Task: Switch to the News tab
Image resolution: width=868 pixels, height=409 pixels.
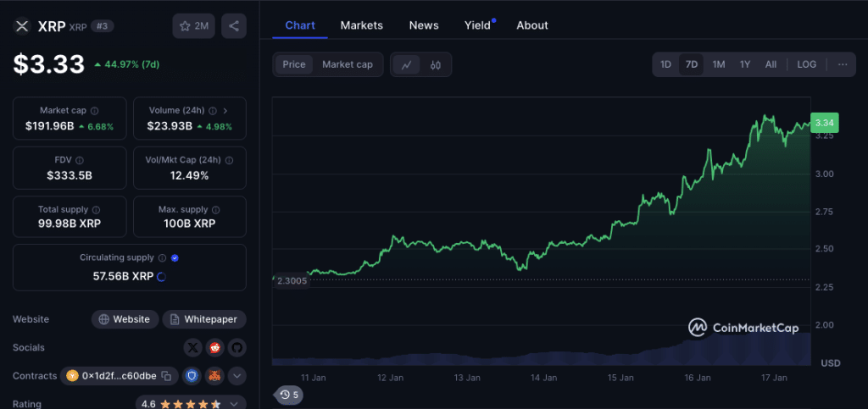Action: 424,25
